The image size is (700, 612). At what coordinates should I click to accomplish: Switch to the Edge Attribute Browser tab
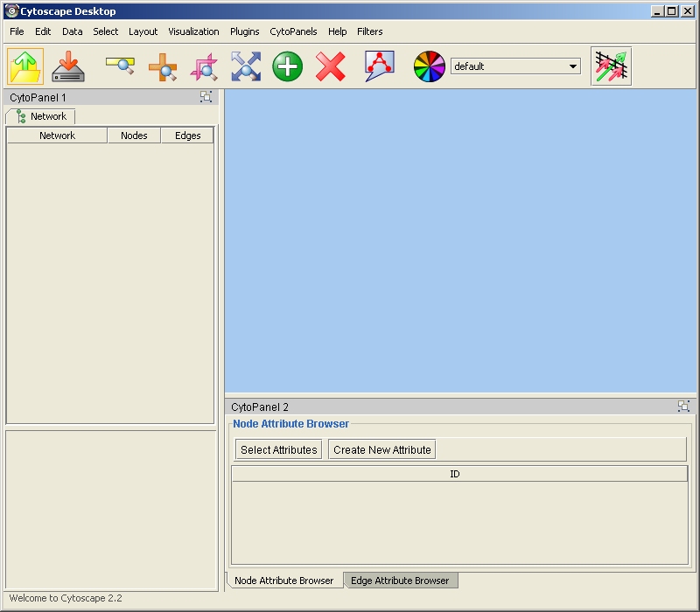[x=400, y=581]
